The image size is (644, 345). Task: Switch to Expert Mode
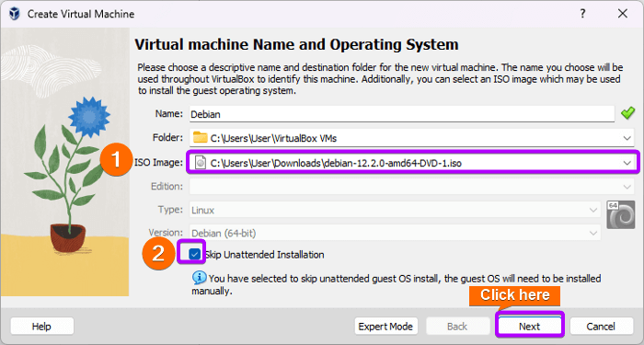tap(385, 326)
